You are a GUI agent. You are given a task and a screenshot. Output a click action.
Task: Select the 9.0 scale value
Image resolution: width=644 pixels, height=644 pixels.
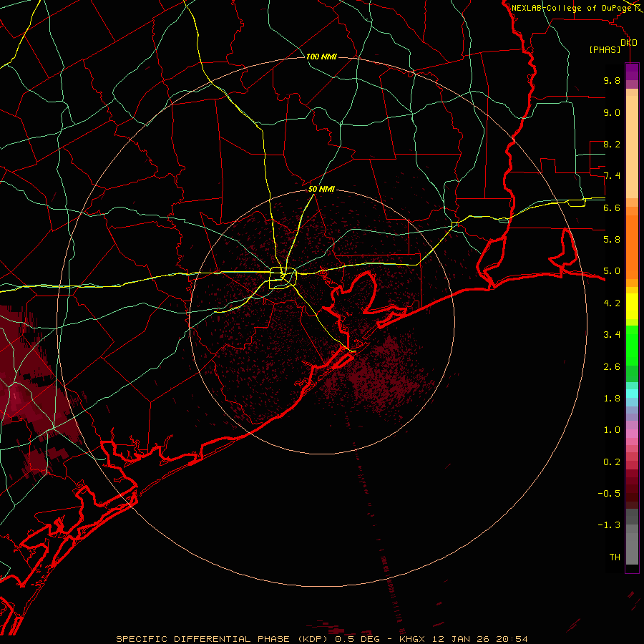[x=612, y=112]
